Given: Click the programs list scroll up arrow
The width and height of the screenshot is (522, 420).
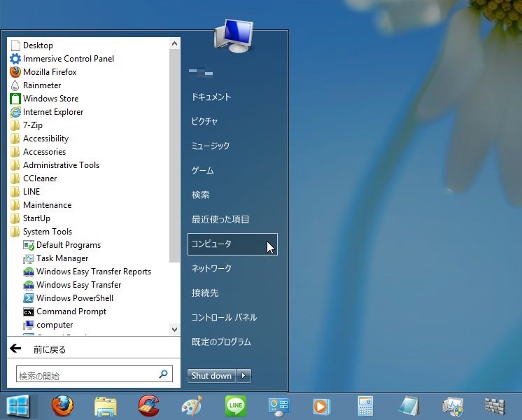Looking at the screenshot, I should click(174, 43).
